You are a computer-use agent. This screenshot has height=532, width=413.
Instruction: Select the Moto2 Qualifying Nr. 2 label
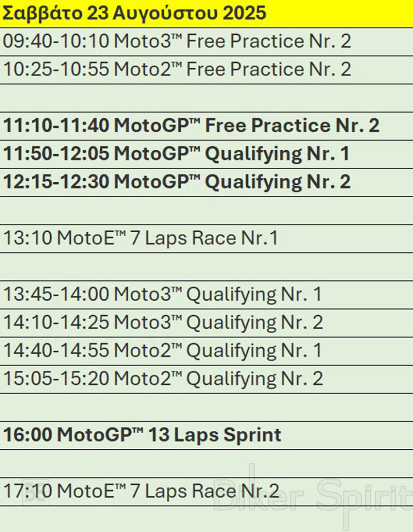point(218,379)
